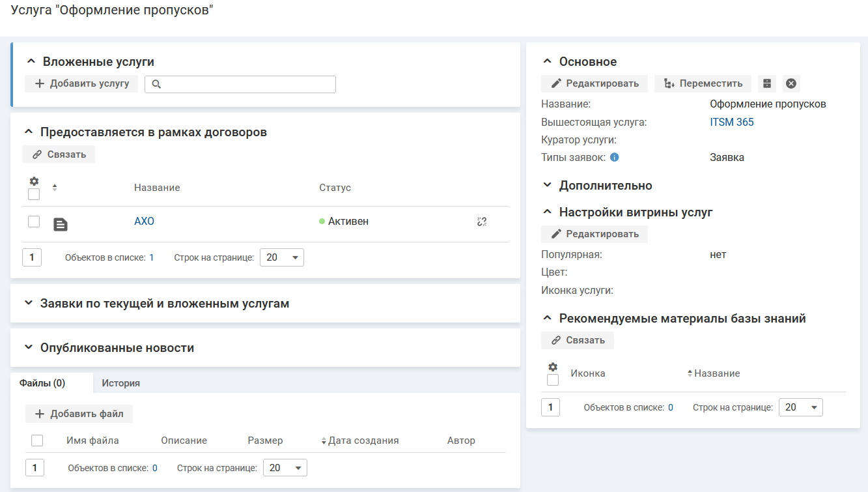Click the archive icon in Основное section
868x492 pixels.
pyautogui.click(x=767, y=83)
